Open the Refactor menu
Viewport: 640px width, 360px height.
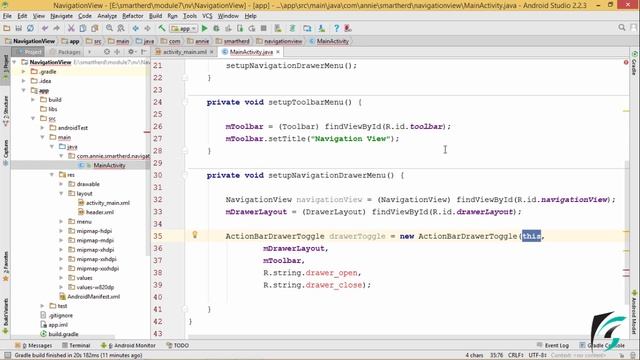coord(133,16)
